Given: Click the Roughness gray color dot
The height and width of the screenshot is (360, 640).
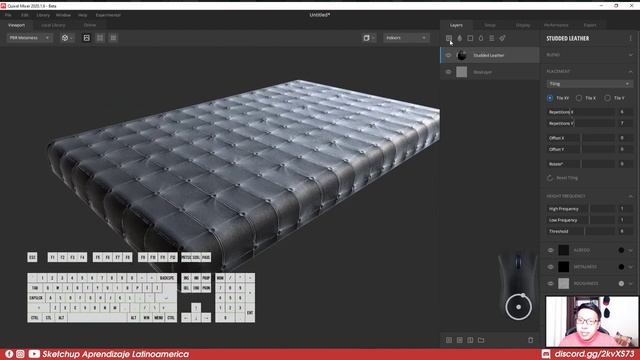Looking at the screenshot, I should [x=621, y=283].
